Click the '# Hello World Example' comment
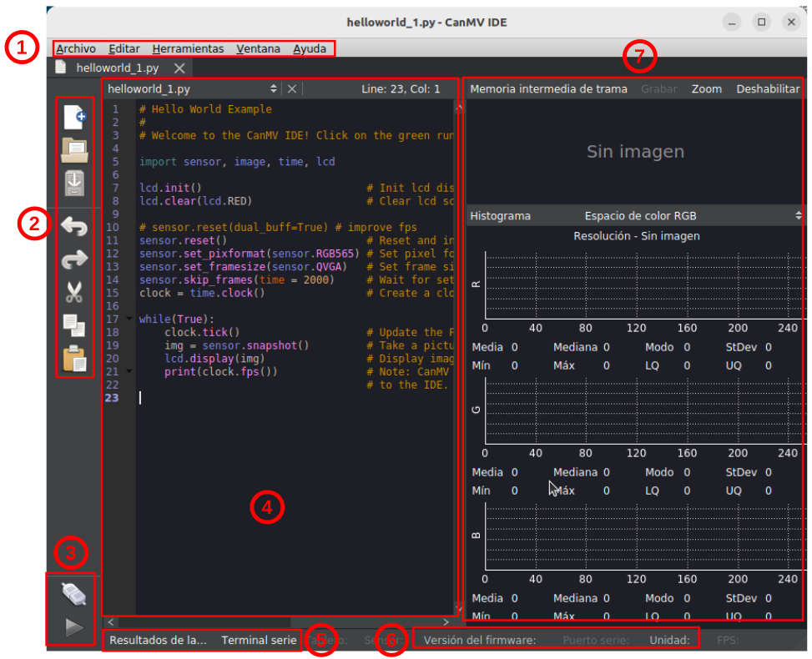The image size is (812, 659). click(x=205, y=109)
